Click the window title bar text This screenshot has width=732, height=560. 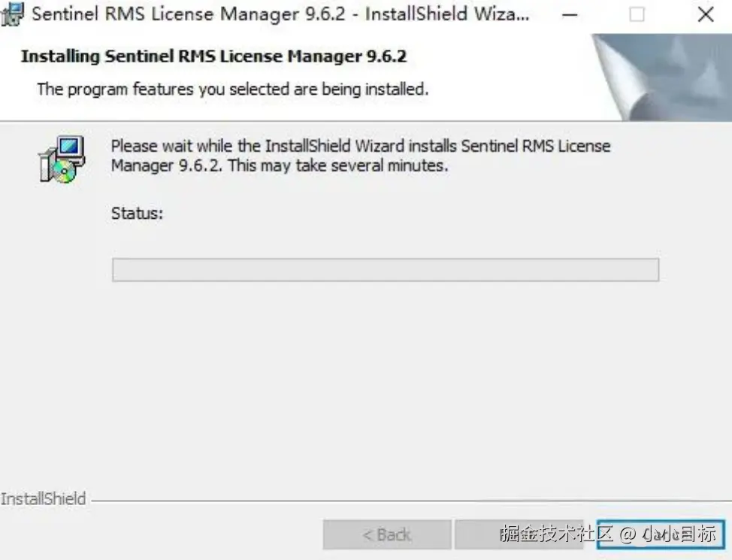[x=280, y=14]
